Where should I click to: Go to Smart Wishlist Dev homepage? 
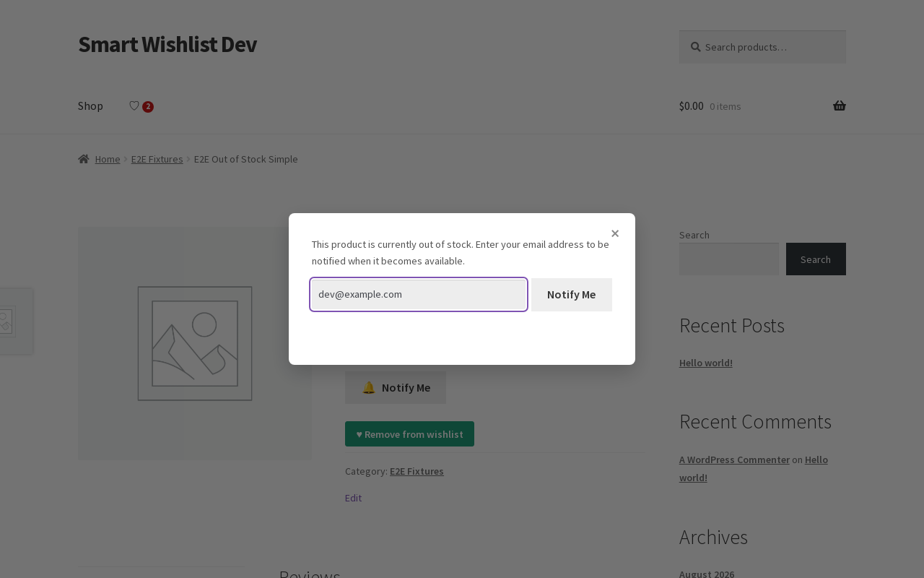pos(167,44)
